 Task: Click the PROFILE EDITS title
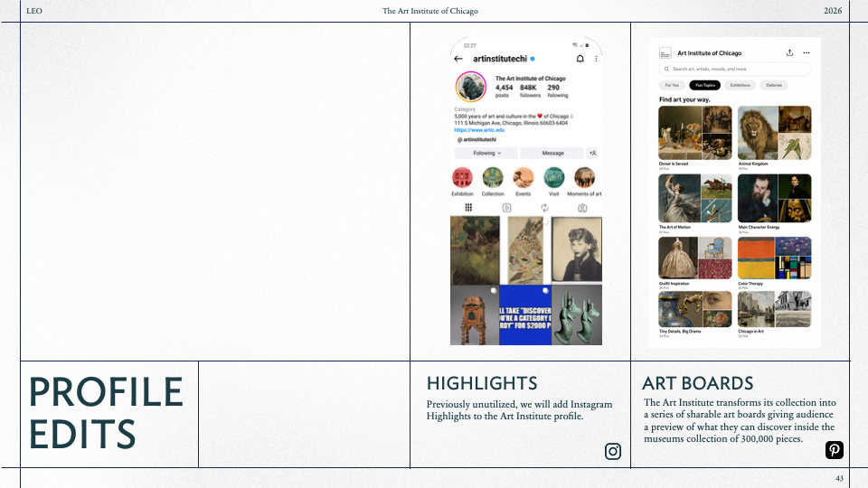tap(106, 413)
